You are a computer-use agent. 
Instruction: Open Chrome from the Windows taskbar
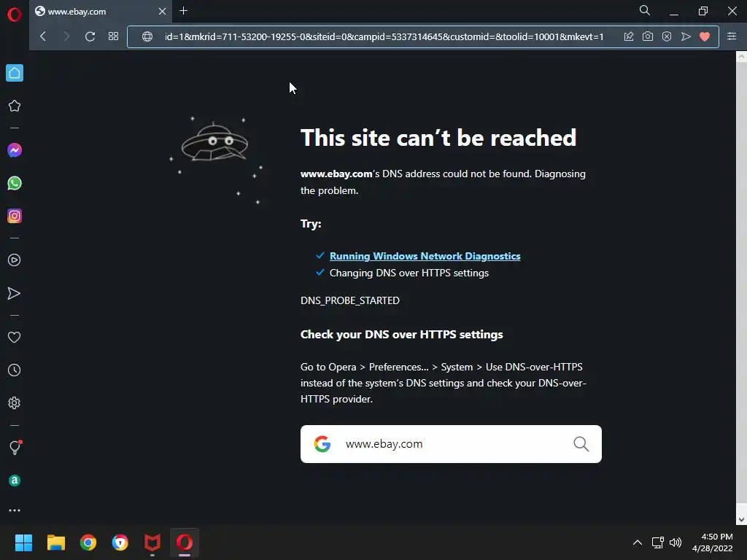pos(88,542)
